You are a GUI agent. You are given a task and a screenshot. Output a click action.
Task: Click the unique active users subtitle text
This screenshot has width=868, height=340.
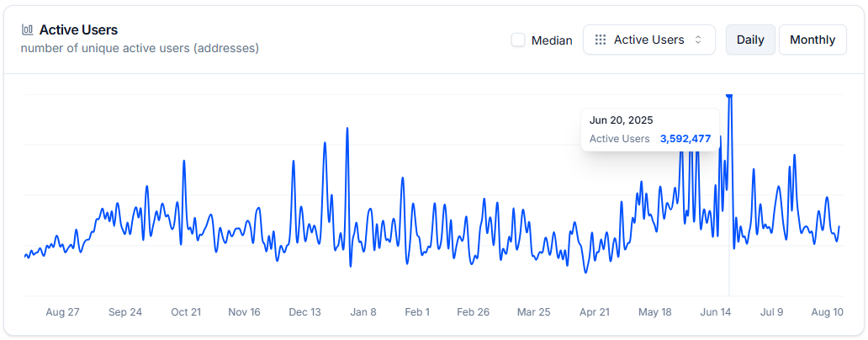point(140,49)
